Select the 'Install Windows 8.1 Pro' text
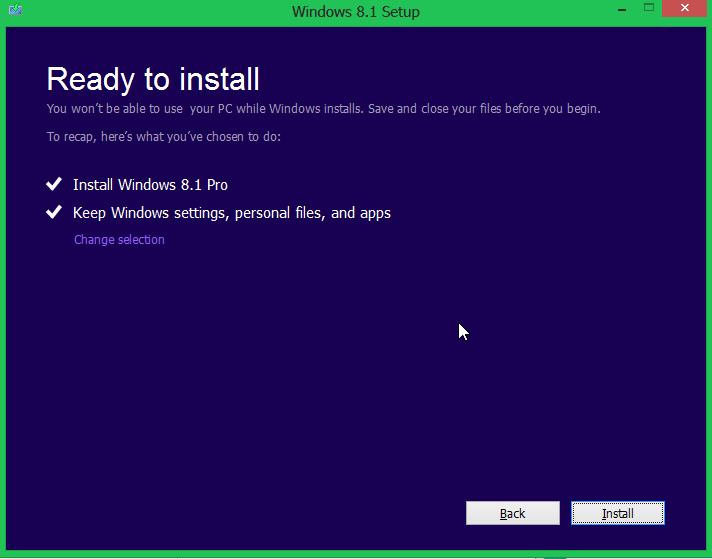This screenshot has height=559, width=712. coord(150,185)
